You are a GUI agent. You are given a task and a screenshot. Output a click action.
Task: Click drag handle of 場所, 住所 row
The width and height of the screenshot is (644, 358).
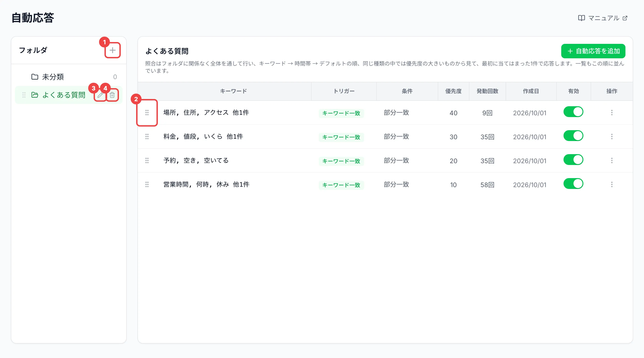click(147, 113)
